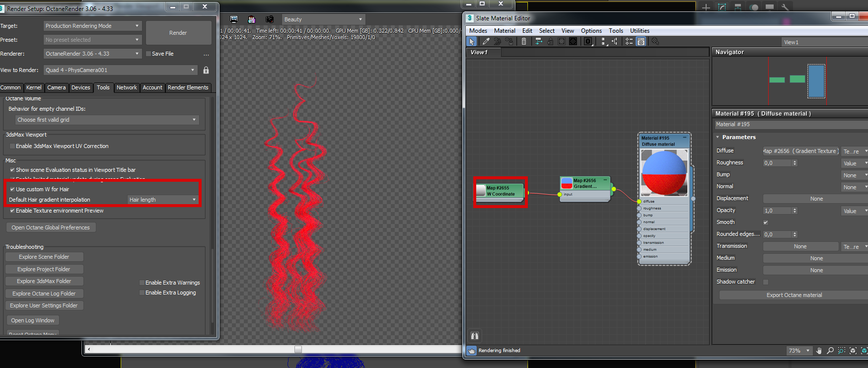Enable Extra Logging checkbox
This screenshot has width=868, height=368.
coord(142,293)
